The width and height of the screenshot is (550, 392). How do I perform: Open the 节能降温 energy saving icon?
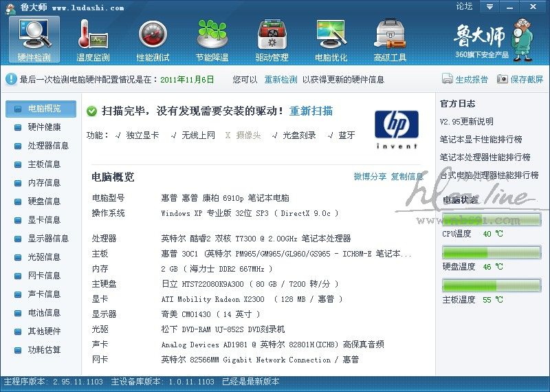click(212, 39)
